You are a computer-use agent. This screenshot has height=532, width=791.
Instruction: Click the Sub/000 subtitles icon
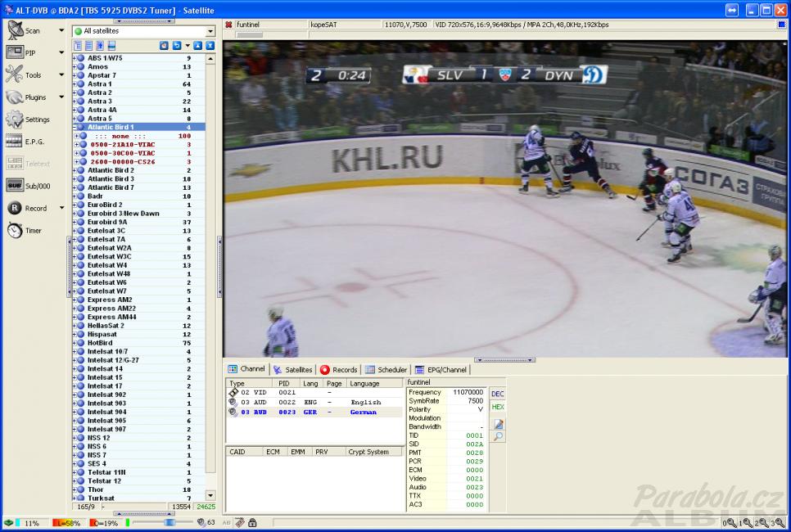point(15,186)
